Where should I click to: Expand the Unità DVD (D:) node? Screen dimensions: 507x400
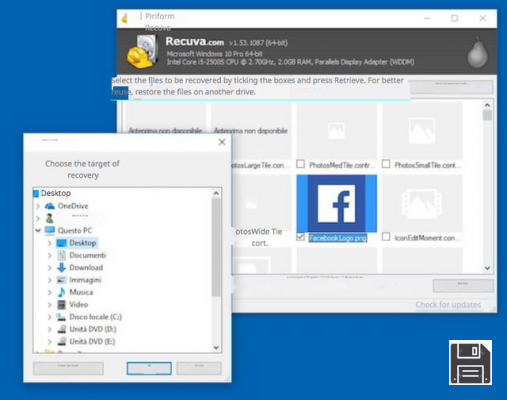click(x=50, y=329)
